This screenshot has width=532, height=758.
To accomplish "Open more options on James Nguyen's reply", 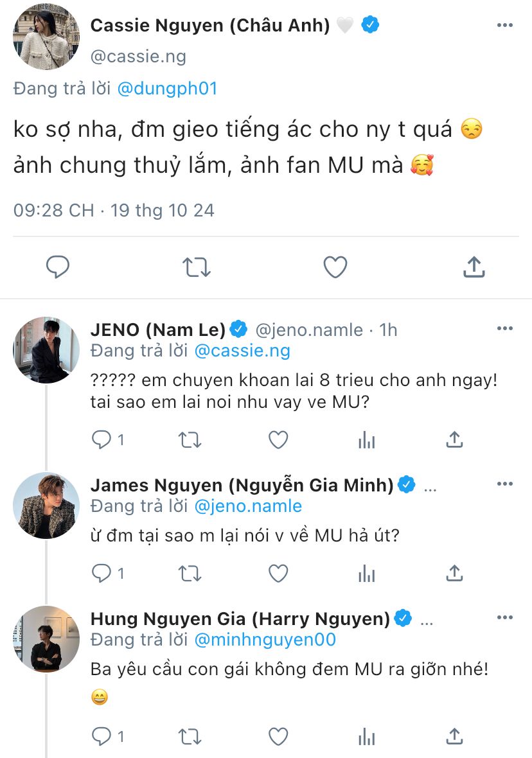I will coord(505,484).
